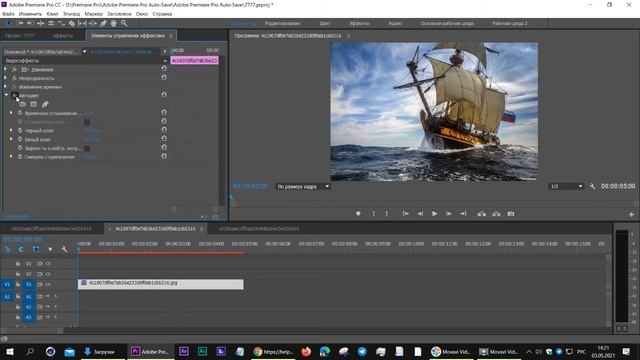Screen dimensions: 640x360
Task: Expand Белый клип parameter
Action: [11, 139]
